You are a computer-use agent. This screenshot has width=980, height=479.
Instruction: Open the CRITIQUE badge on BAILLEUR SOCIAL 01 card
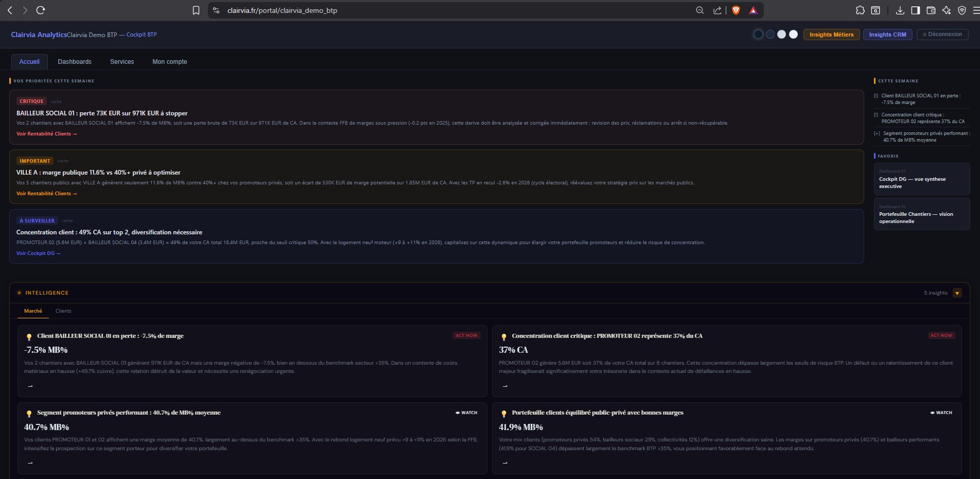click(x=31, y=101)
